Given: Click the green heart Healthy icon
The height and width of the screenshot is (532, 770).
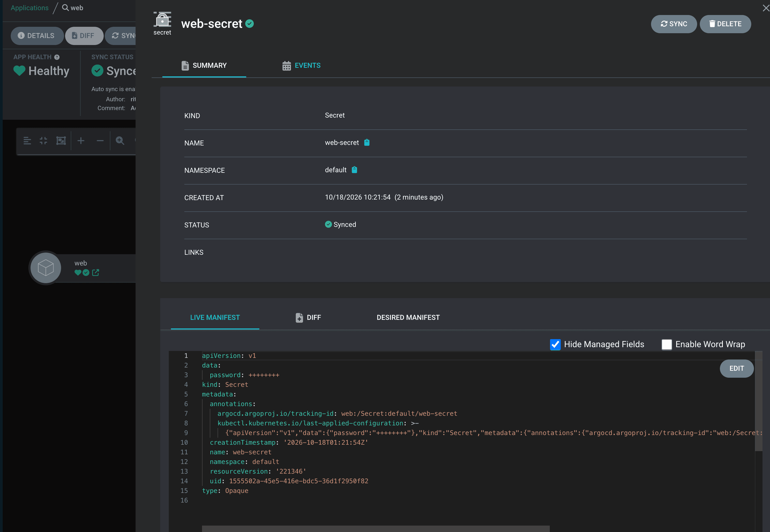Looking at the screenshot, I should point(19,71).
